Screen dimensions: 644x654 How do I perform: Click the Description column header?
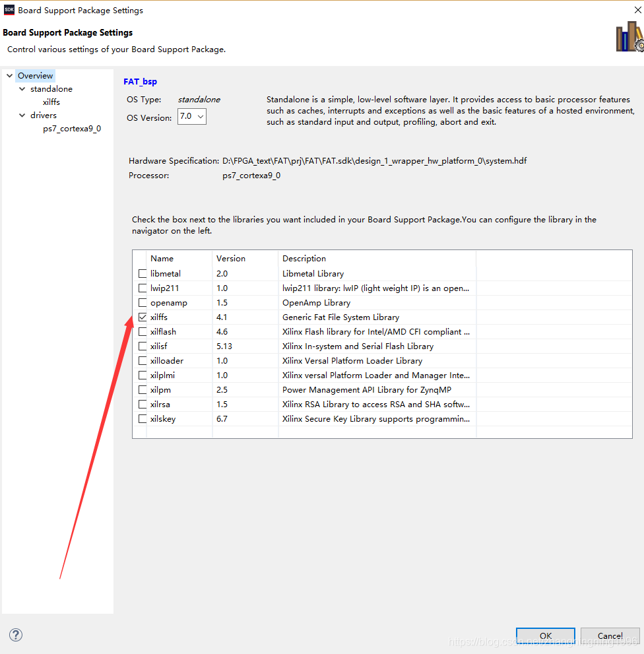pos(377,258)
